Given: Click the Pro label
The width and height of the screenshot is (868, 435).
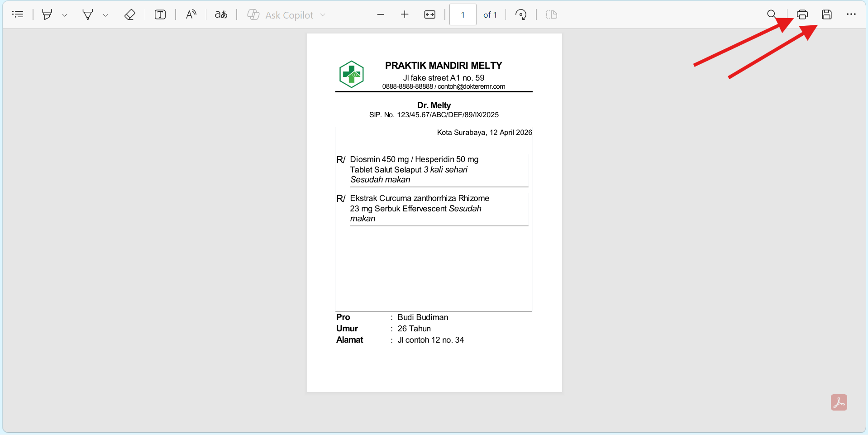Looking at the screenshot, I should click(x=343, y=317).
